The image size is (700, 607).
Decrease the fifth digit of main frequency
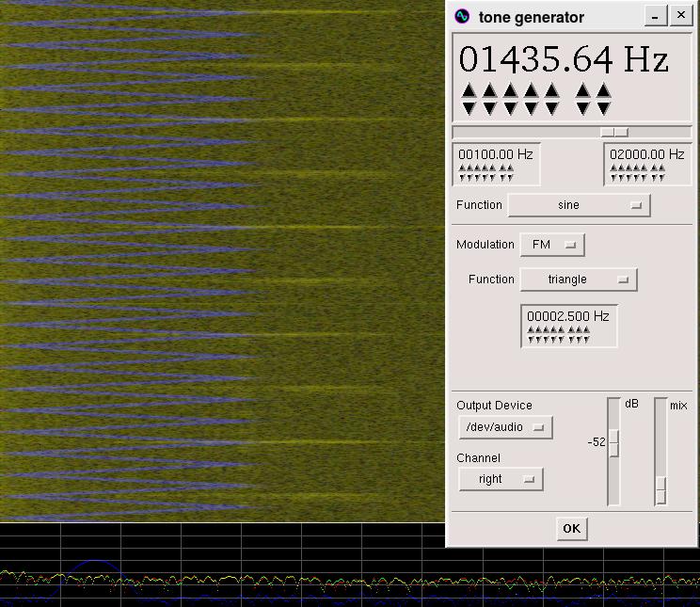click(551, 108)
